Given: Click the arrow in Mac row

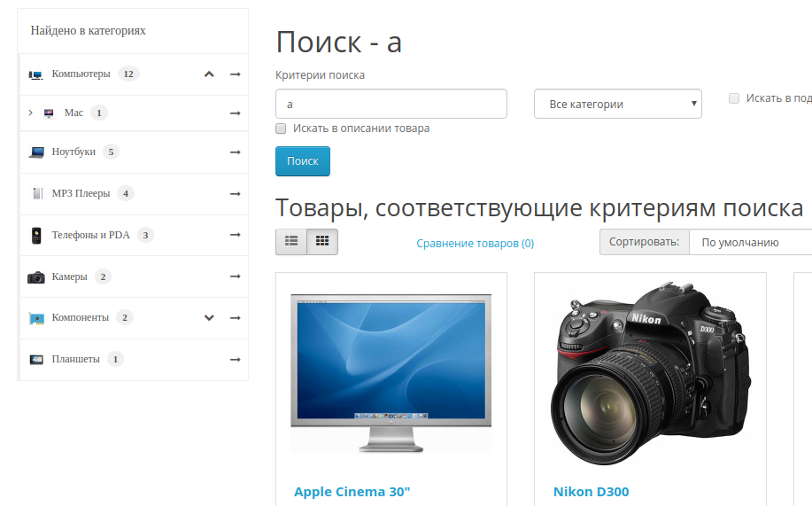Looking at the screenshot, I should (x=236, y=113).
